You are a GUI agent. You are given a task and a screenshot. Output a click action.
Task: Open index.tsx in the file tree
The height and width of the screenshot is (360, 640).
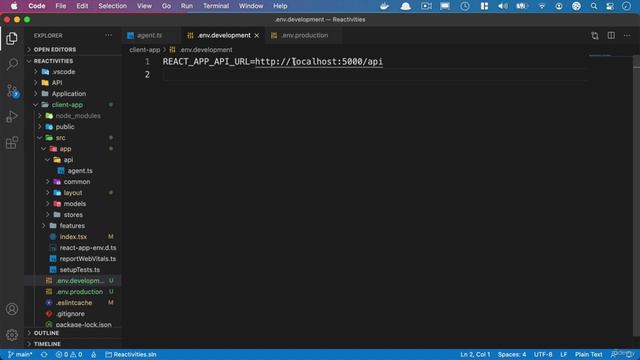(x=73, y=237)
